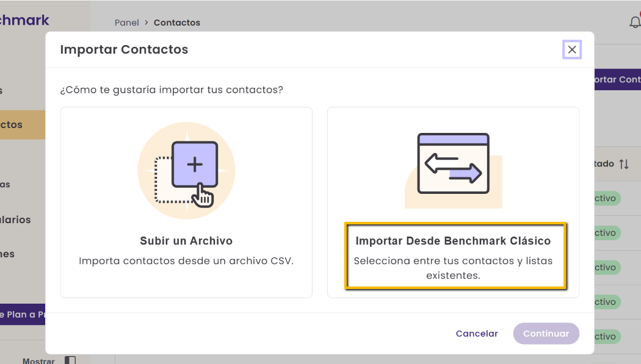
Task: Click the sidebar collapse icon near Mostrar
Action: click(x=70, y=360)
